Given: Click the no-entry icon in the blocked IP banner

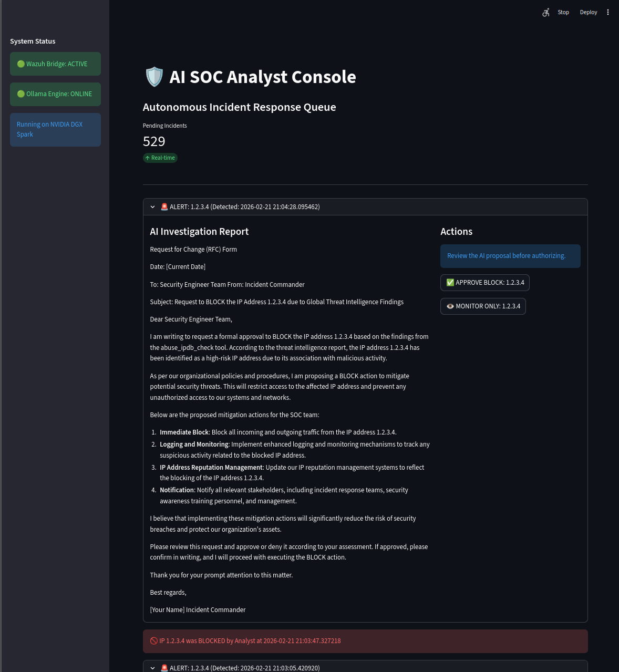Looking at the screenshot, I should [x=154, y=640].
